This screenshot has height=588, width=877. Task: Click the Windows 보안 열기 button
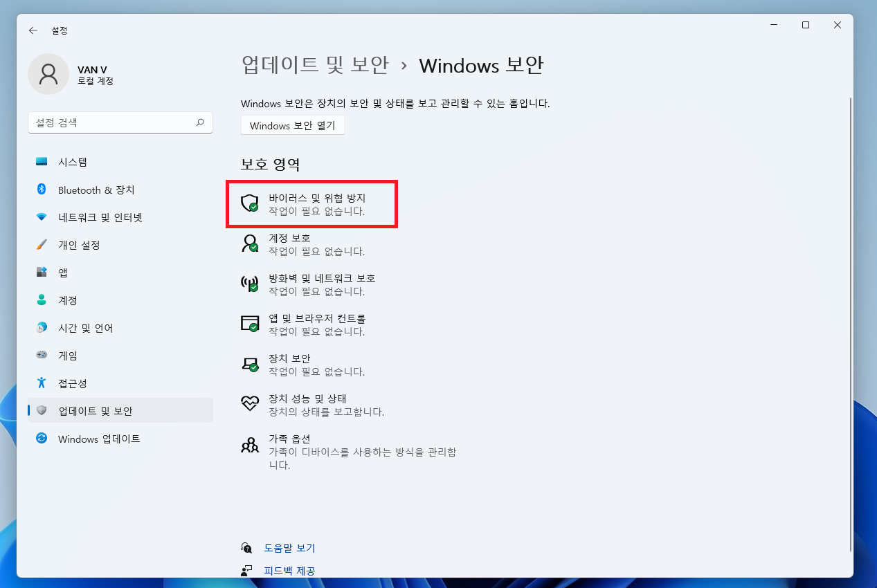(x=293, y=126)
